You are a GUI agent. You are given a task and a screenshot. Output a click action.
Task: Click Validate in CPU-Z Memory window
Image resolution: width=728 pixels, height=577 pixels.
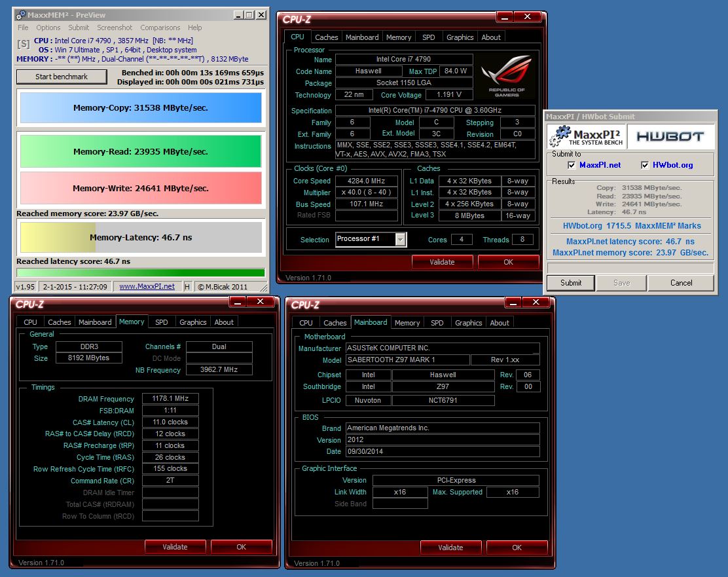(x=175, y=547)
